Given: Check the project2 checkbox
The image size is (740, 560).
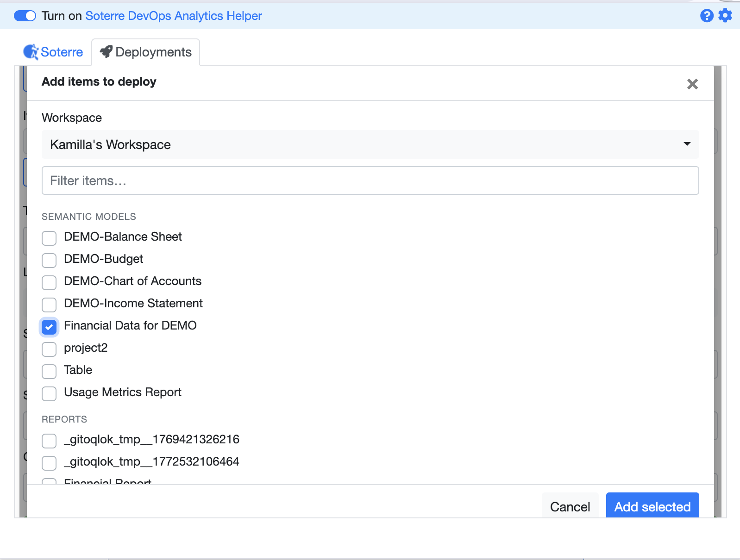Looking at the screenshot, I should pyautogui.click(x=49, y=349).
